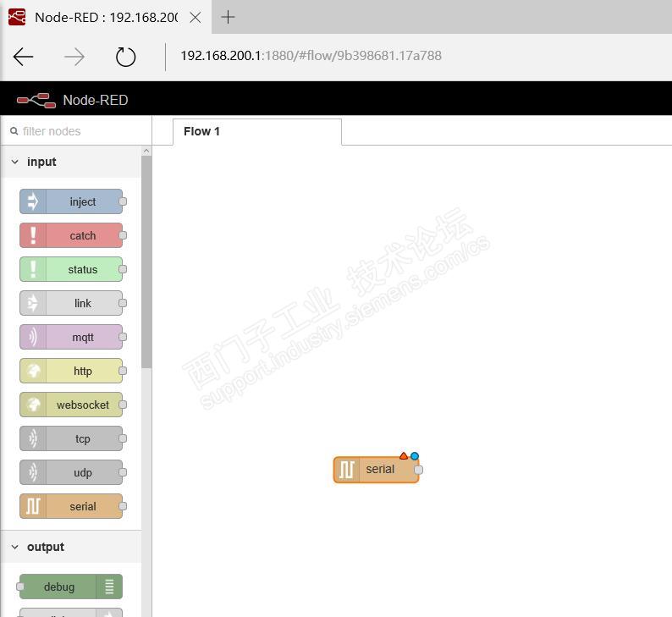Viewport: 672px width, 617px height.
Task: Select the inject node in the palette
Action: 71,201
